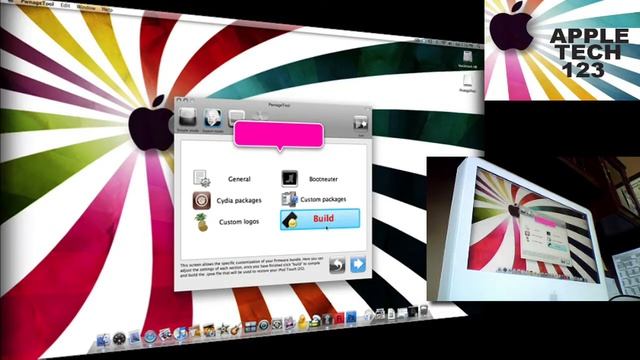640x360 pixels.
Task: Open the Edit menu
Action: coord(65,5)
